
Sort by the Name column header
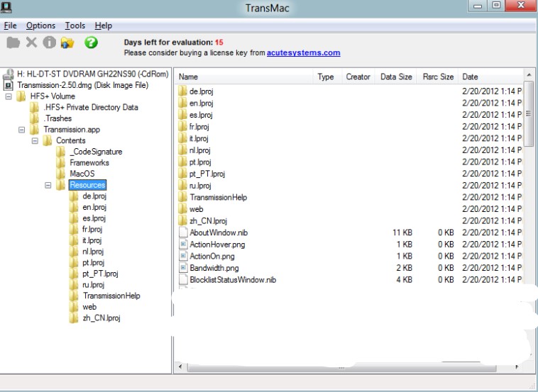(x=244, y=77)
